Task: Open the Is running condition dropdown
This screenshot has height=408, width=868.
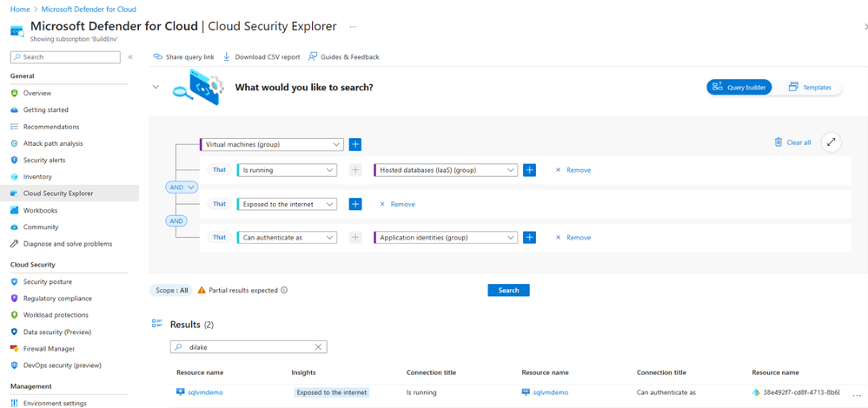Action: [x=287, y=170]
